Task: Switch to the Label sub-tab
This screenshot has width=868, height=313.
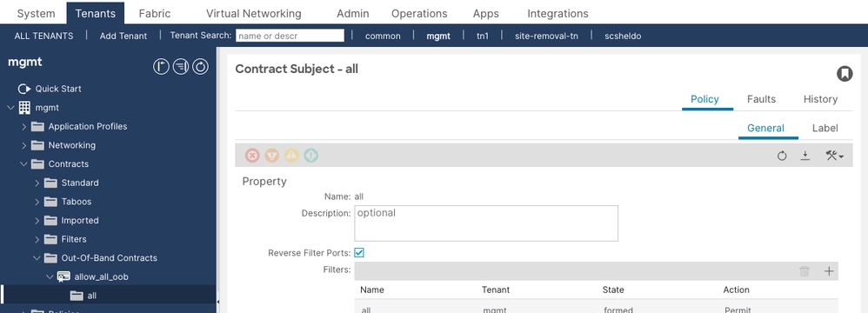Action: pos(825,129)
